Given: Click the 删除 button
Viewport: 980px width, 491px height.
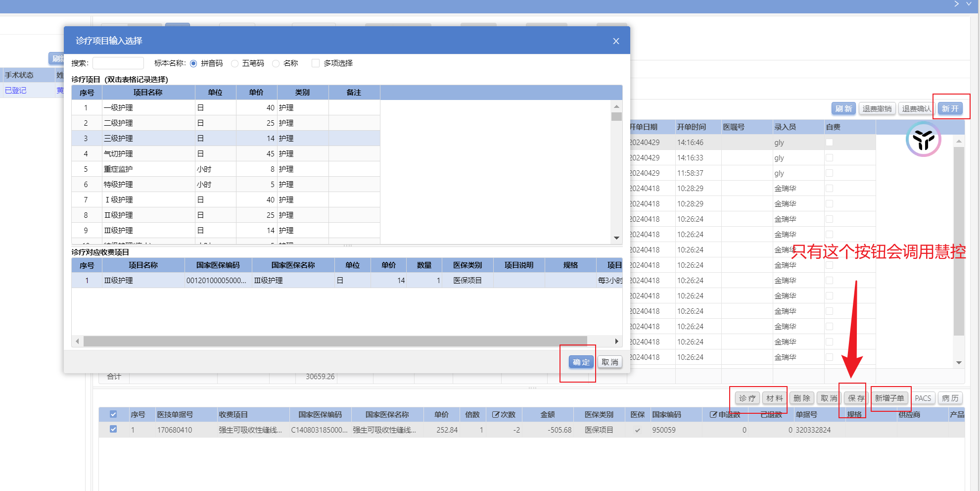Looking at the screenshot, I should [801, 398].
